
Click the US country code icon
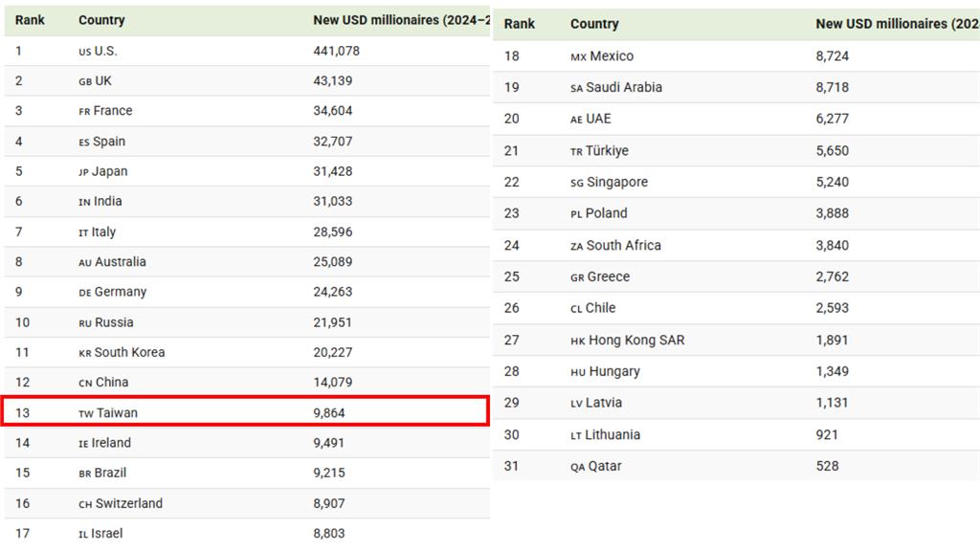tap(85, 53)
